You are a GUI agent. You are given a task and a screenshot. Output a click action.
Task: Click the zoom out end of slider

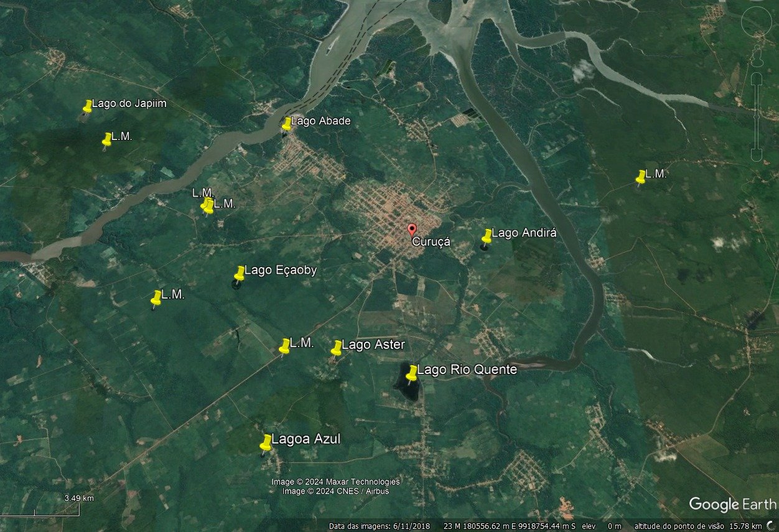tap(757, 155)
